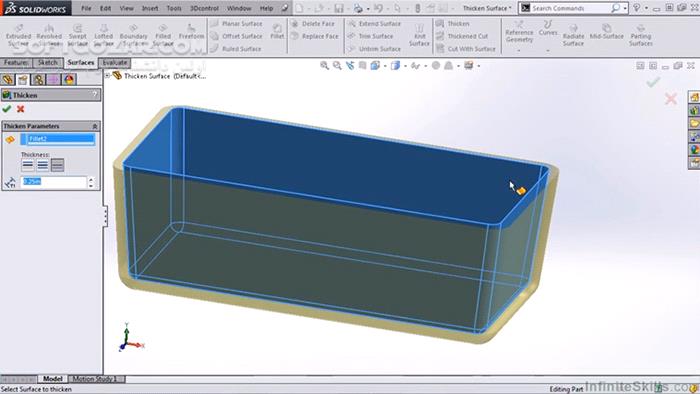This screenshot has width=700, height=394.
Task: Select Thicken Side 2 option
Action: 57,165
